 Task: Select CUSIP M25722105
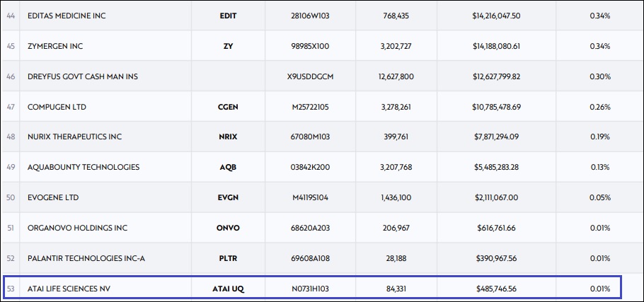pos(310,107)
